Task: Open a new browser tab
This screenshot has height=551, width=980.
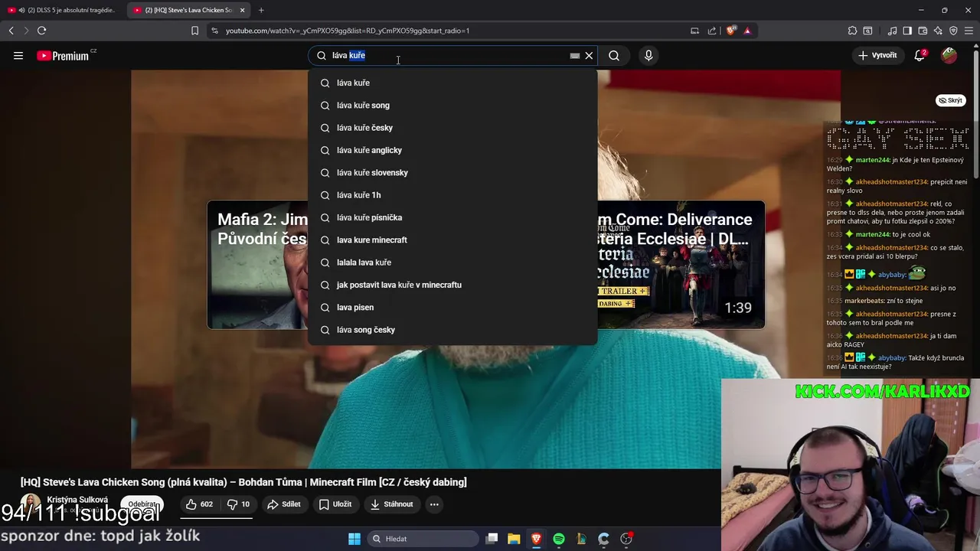Action: pos(261,10)
